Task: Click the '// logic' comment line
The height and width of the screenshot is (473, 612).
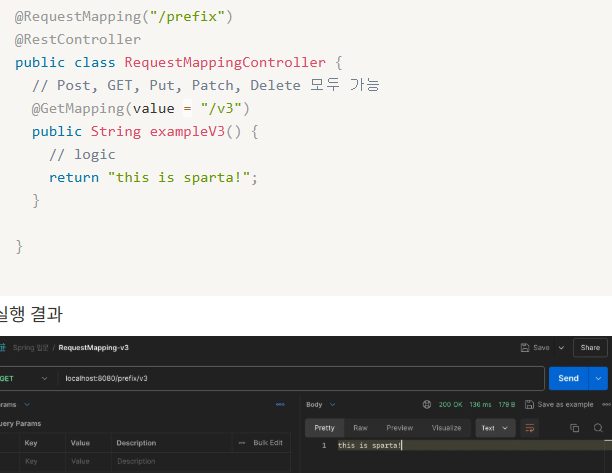Action: (82, 155)
